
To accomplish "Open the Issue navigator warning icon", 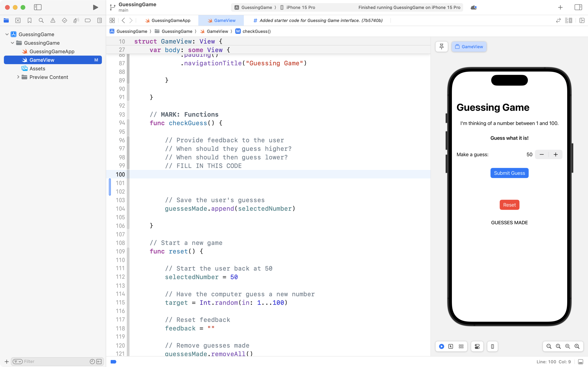I will click(53, 20).
